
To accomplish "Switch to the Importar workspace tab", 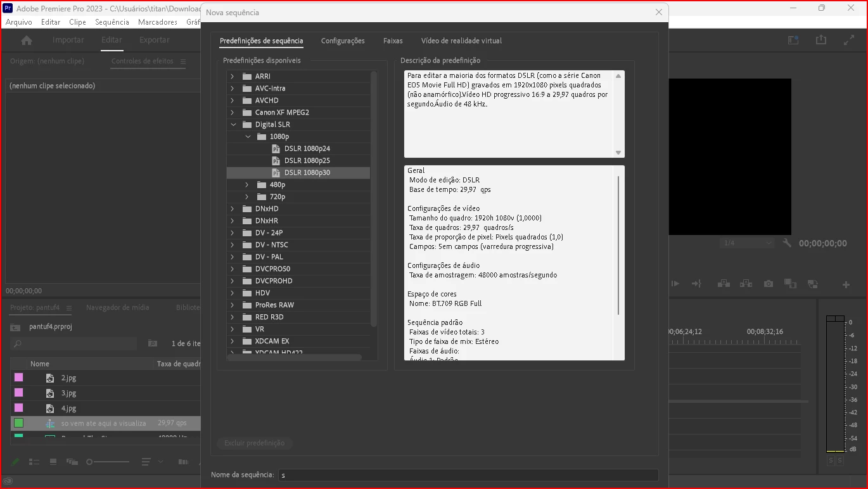I will (68, 40).
